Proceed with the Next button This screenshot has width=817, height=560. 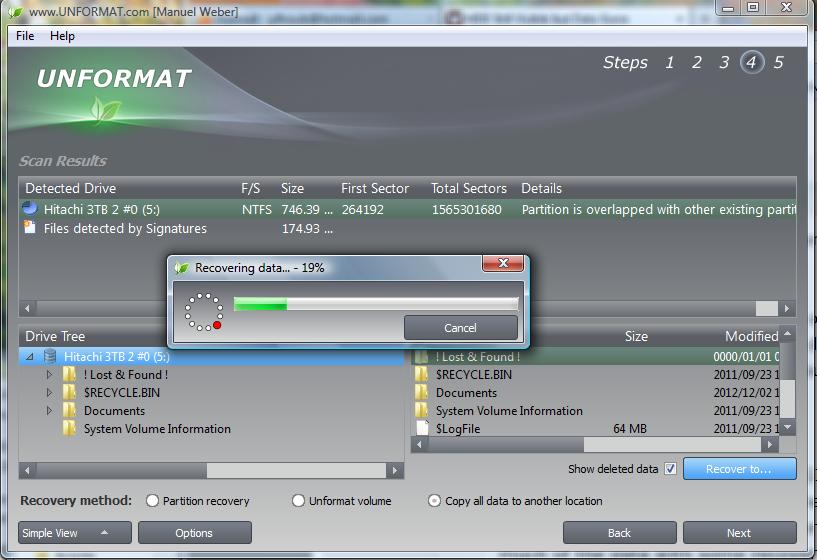(x=739, y=532)
